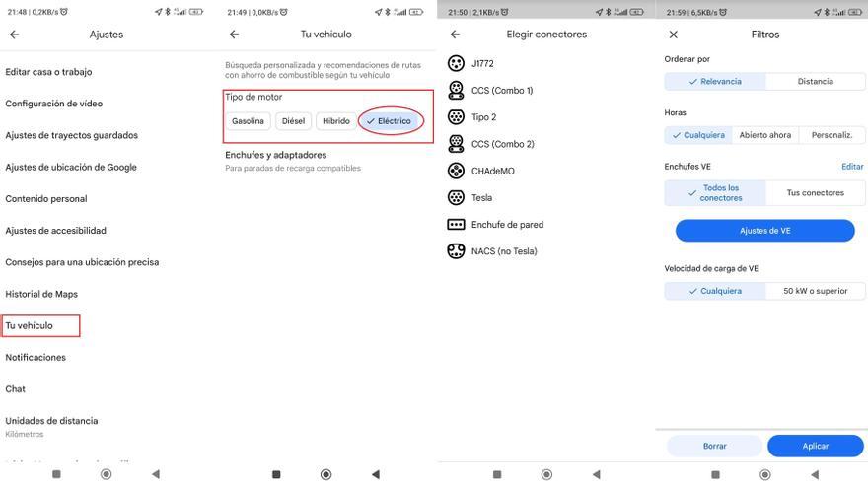Tap the back triangle on Tu vehículo screen
The height and width of the screenshot is (488, 868).
376,474
